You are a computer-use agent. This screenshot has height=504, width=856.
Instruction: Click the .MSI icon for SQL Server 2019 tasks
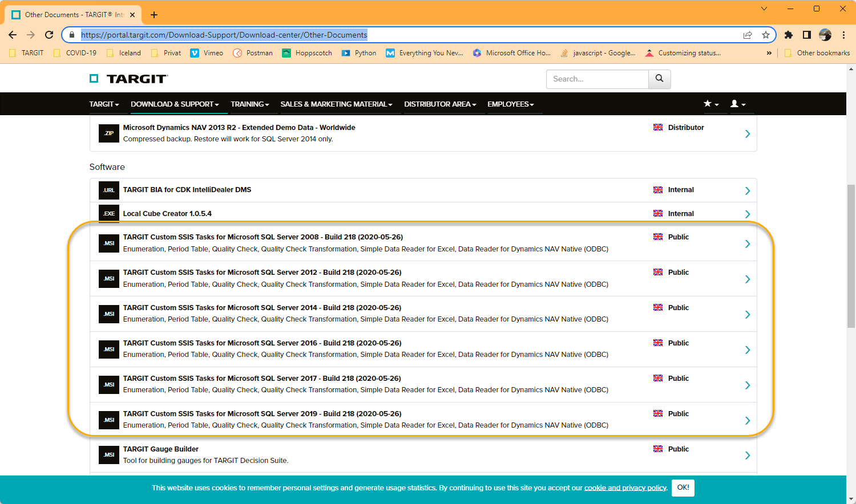click(109, 420)
